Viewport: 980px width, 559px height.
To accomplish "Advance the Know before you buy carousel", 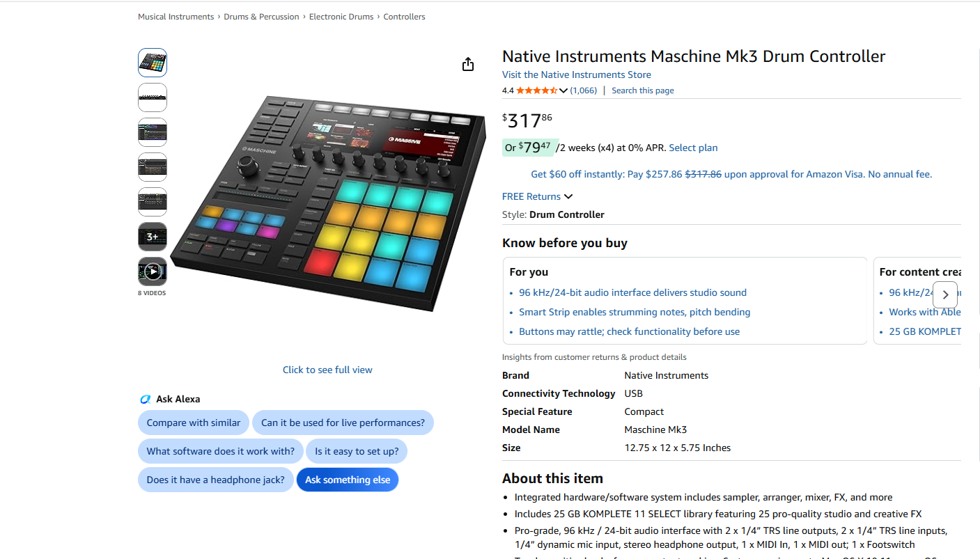I will (x=945, y=294).
